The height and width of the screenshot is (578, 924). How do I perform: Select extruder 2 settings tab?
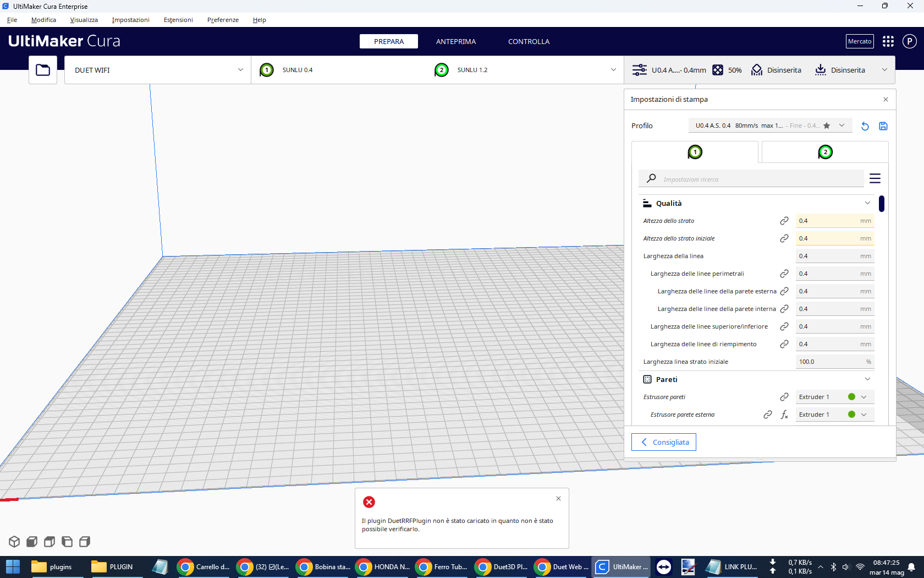pyautogui.click(x=825, y=152)
